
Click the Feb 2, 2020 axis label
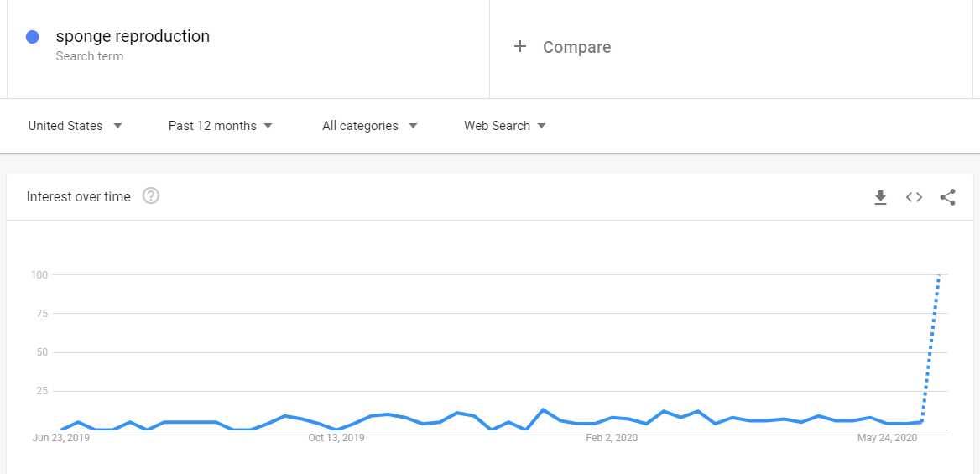click(x=612, y=438)
